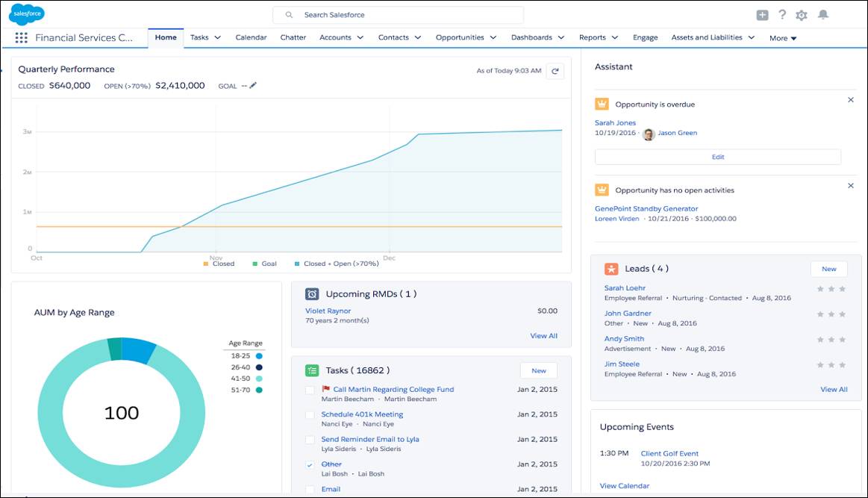Click the no open activities crown icon
Viewport: 868px width, 498px height.
coord(602,190)
